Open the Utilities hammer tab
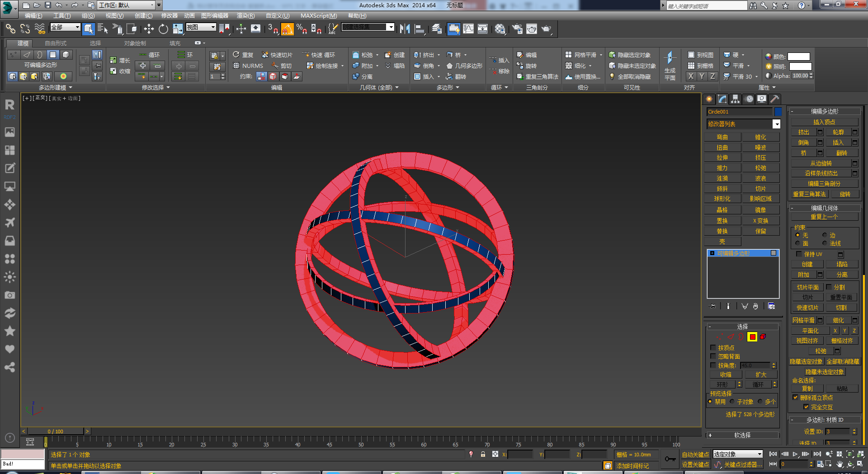The width and height of the screenshot is (868, 474). click(774, 99)
